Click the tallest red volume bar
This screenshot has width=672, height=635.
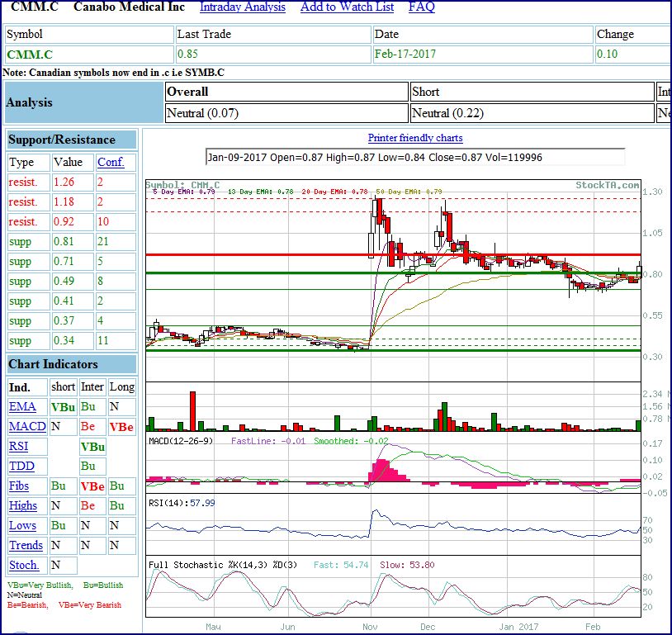193,411
